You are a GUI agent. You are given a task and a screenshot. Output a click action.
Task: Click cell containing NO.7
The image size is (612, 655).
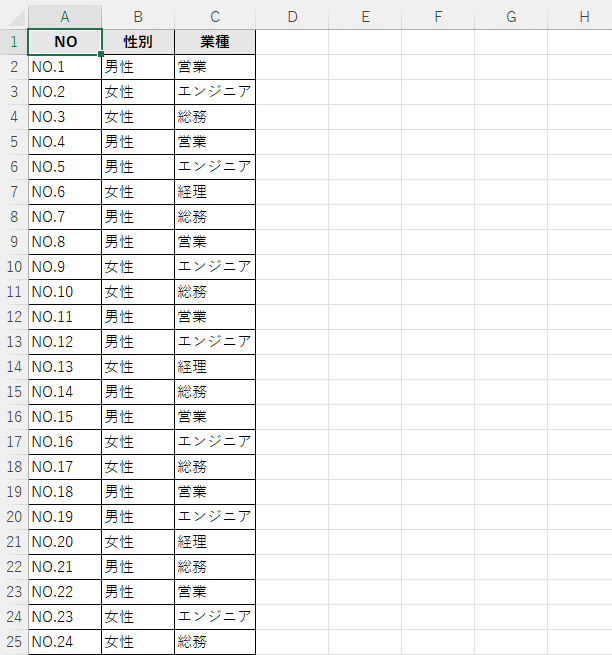[65, 217]
